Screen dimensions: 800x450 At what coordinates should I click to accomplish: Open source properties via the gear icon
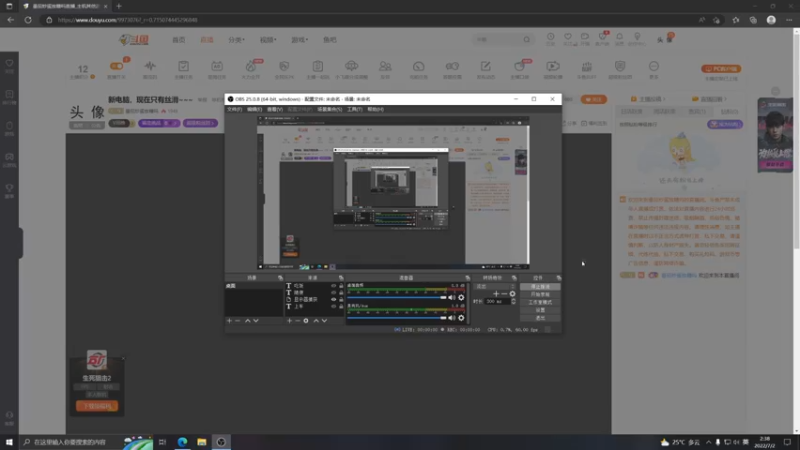[306, 321]
